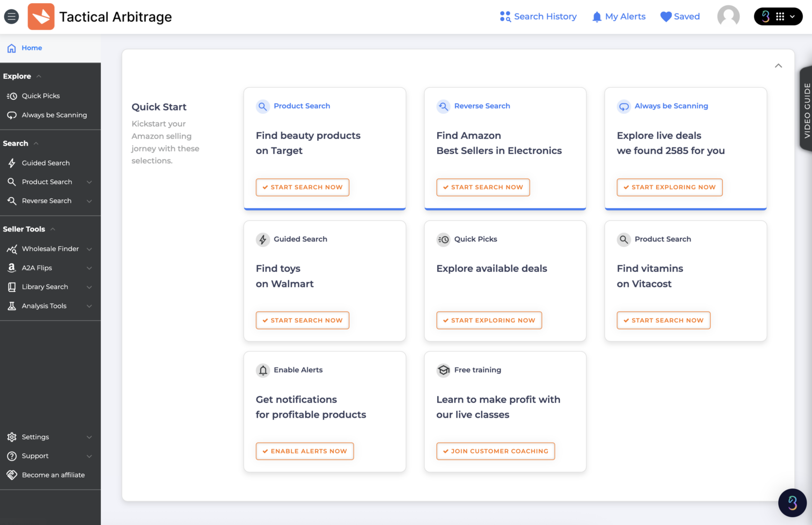
Task: Go to Saved items in the top bar
Action: (x=680, y=16)
